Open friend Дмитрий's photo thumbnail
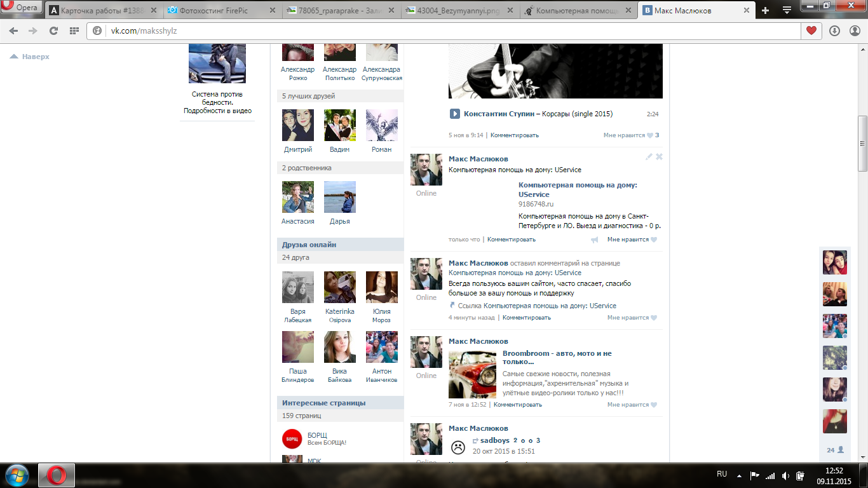The height and width of the screenshot is (488, 868). (x=298, y=125)
